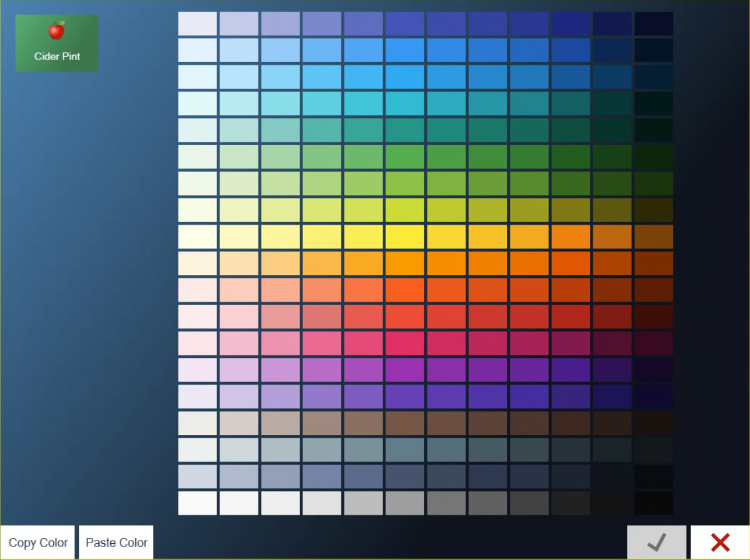The width and height of the screenshot is (750, 560).
Task: Cancel with the red X button
Action: 720,543
